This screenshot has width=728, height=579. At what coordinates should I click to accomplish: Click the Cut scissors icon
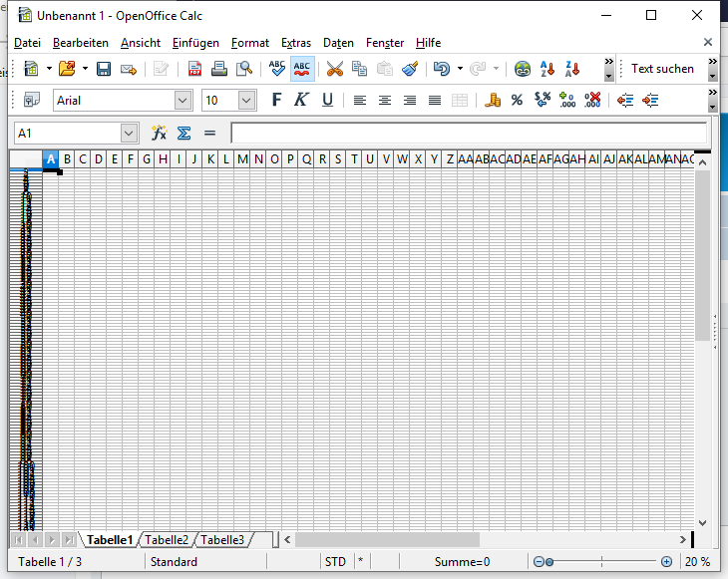tap(334, 69)
